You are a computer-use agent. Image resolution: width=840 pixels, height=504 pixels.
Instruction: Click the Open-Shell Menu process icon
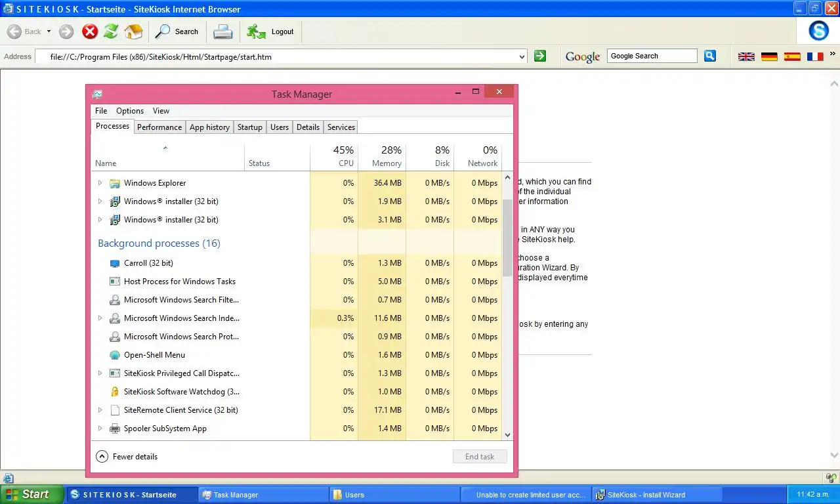(115, 355)
